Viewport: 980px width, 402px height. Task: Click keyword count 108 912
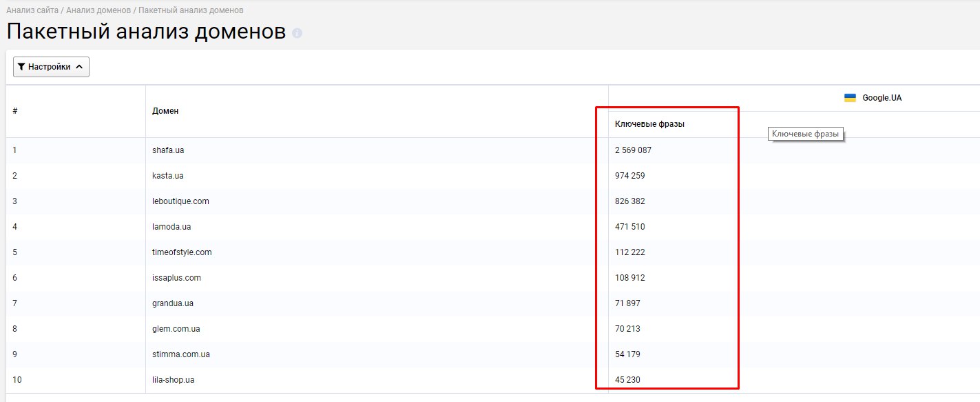click(x=630, y=278)
